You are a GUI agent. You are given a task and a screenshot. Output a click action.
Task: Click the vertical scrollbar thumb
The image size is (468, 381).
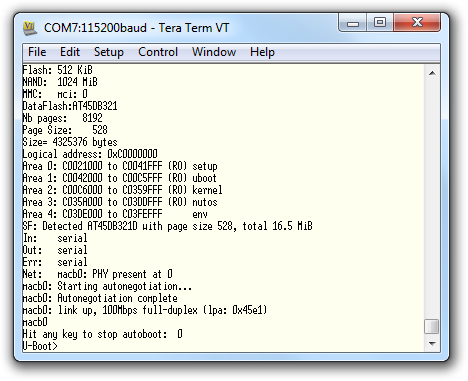432,326
